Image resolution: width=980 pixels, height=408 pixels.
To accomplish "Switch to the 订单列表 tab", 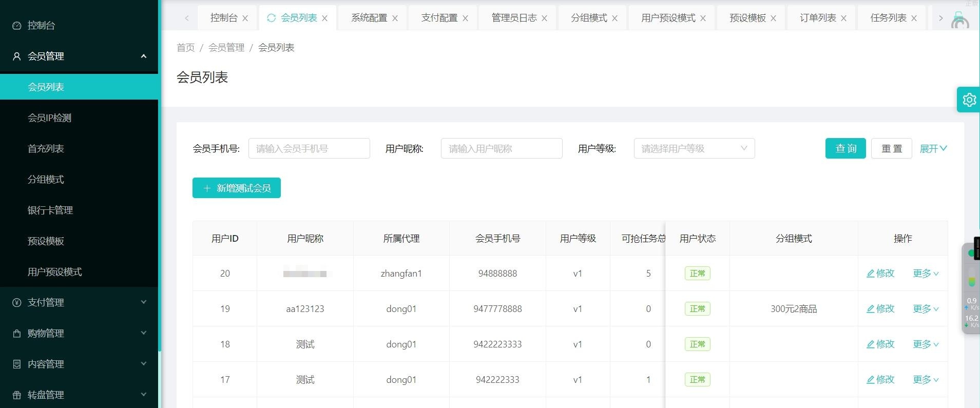I will (x=817, y=18).
